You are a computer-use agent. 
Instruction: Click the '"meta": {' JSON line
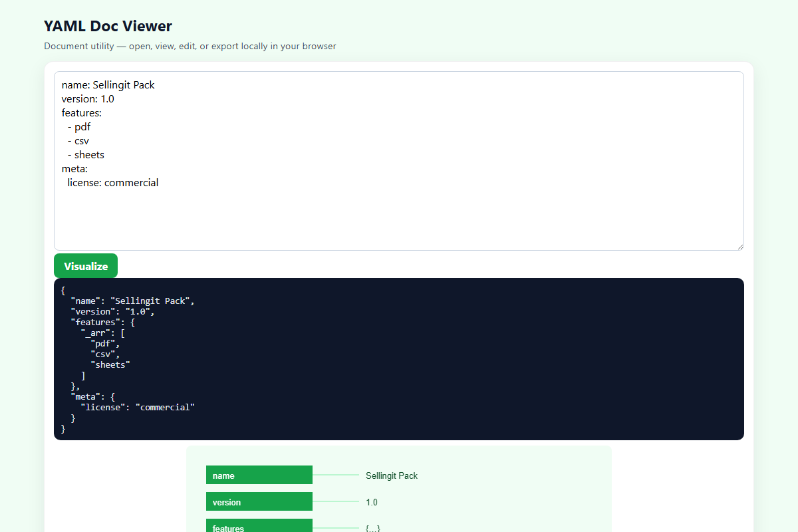click(x=92, y=396)
